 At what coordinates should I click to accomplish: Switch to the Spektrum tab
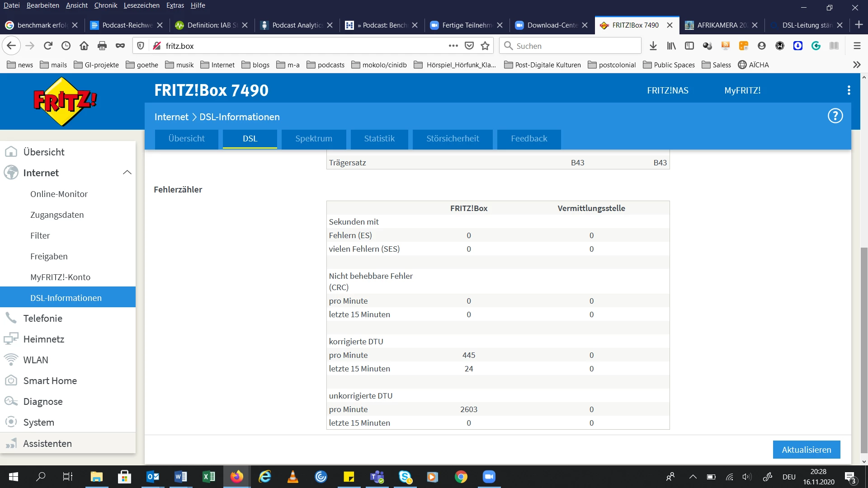[313, 139]
